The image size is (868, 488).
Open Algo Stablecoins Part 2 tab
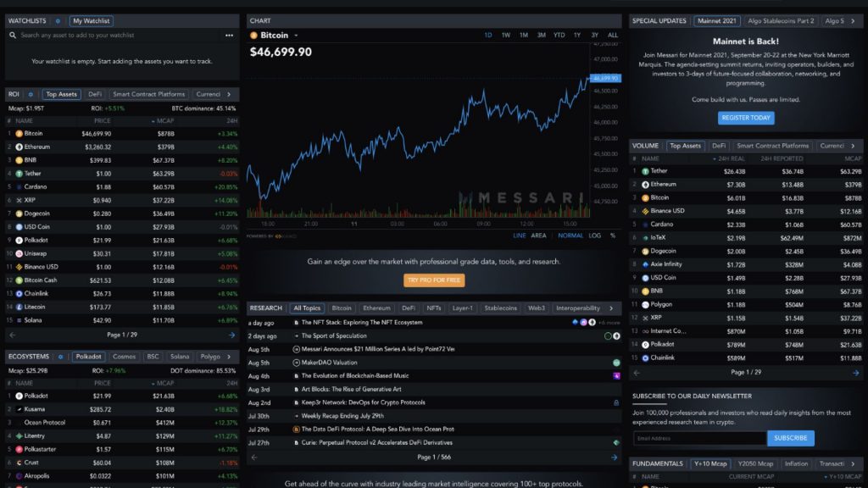[x=781, y=21]
